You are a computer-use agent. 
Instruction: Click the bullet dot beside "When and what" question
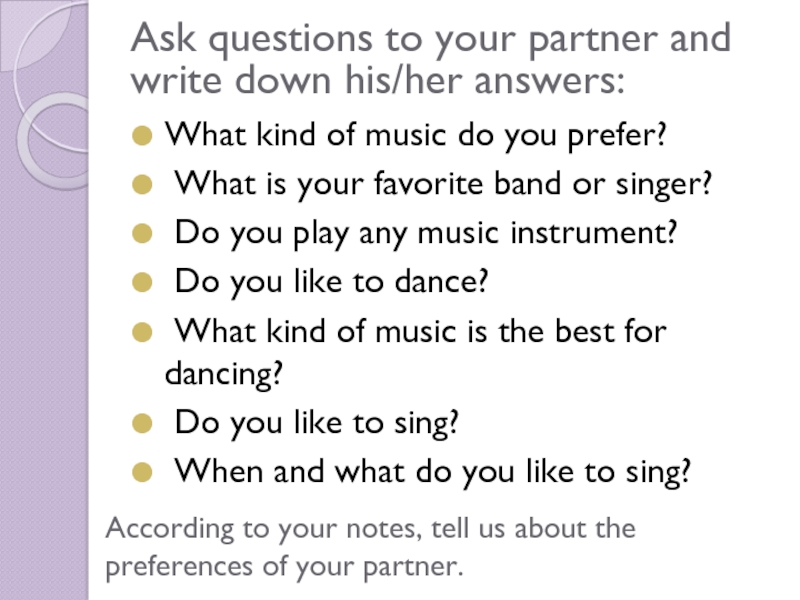[146, 472]
